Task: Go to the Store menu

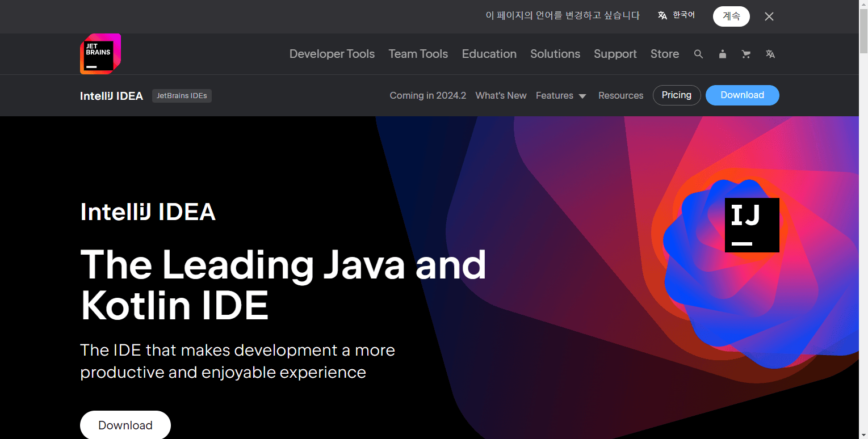Action: tap(665, 54)
